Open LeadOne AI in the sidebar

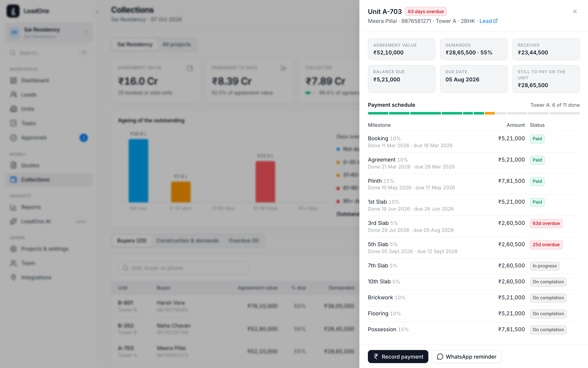coord(49,221)
